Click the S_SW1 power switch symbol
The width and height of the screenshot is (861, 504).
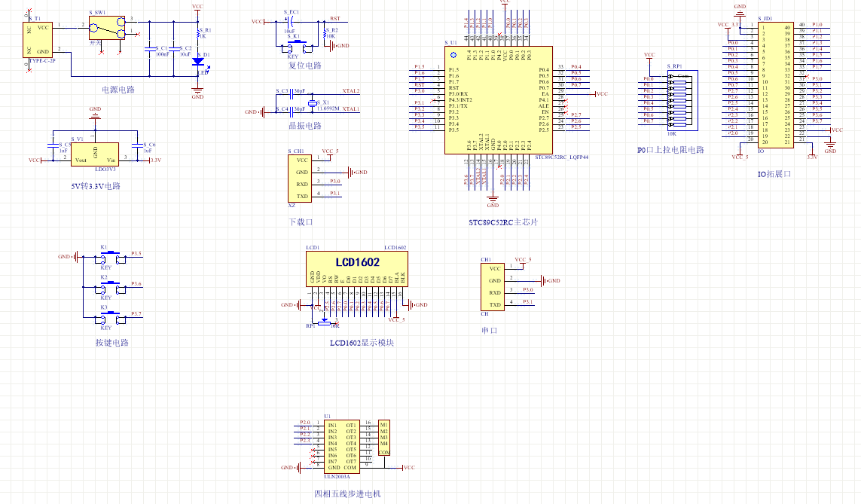[107, 27]
